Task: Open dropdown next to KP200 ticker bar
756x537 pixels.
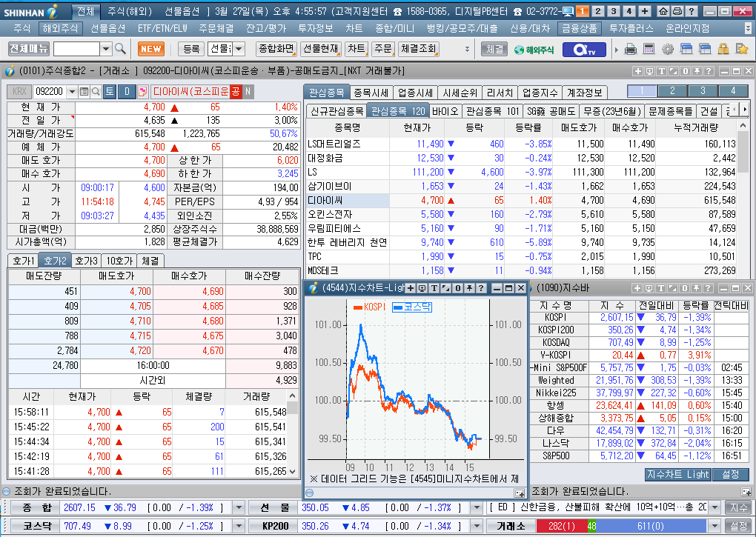Action: [x=476, y=525]
